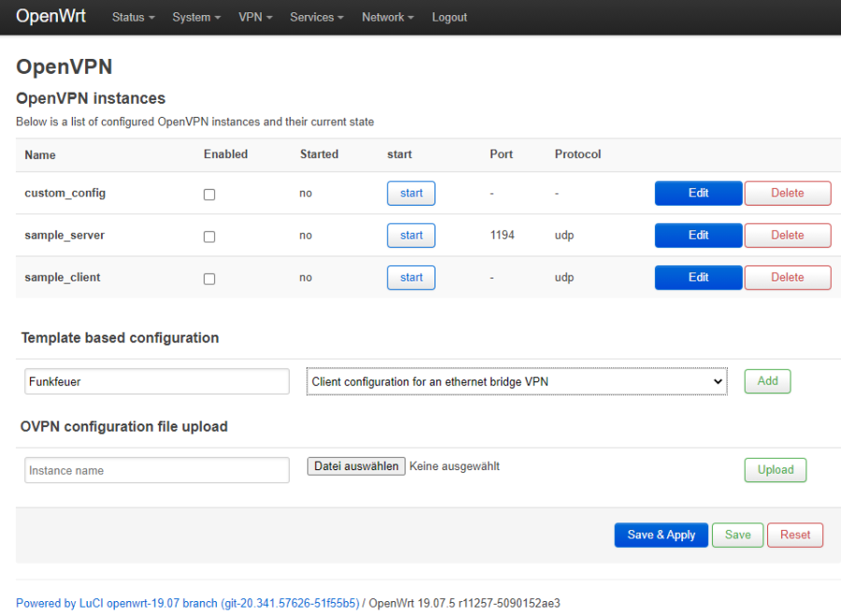Start the sample_client instance

pos(410,277)
